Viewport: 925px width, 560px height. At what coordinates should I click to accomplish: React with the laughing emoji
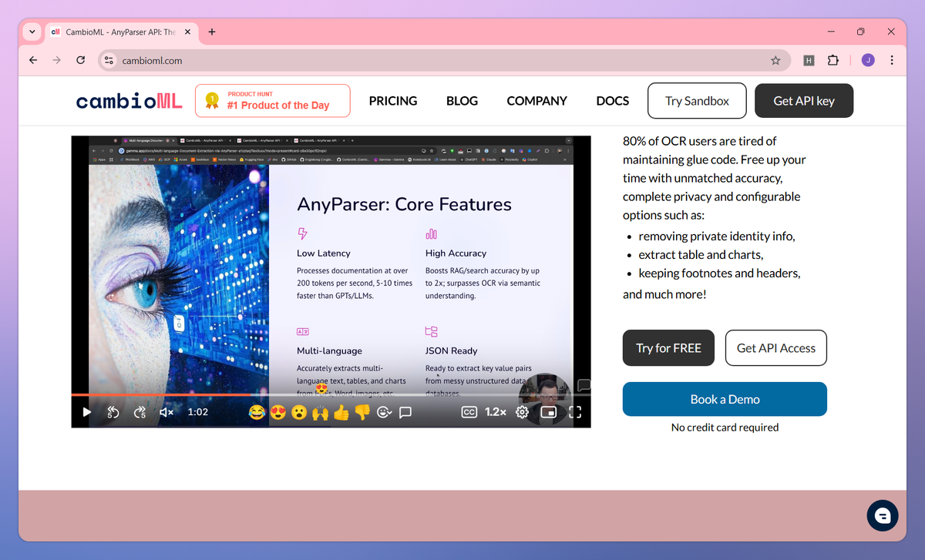pyautogui.click(x=257, y=412)
